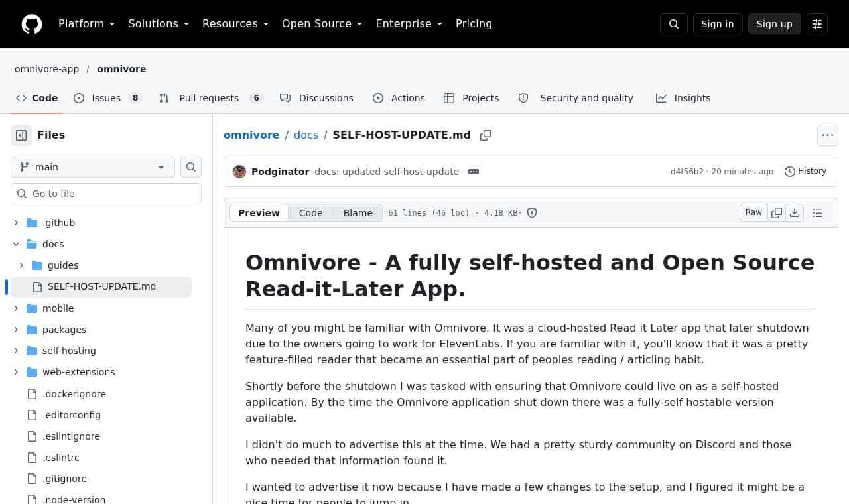
Task: Collapse the docs folder
Action: tap(16, 244)
